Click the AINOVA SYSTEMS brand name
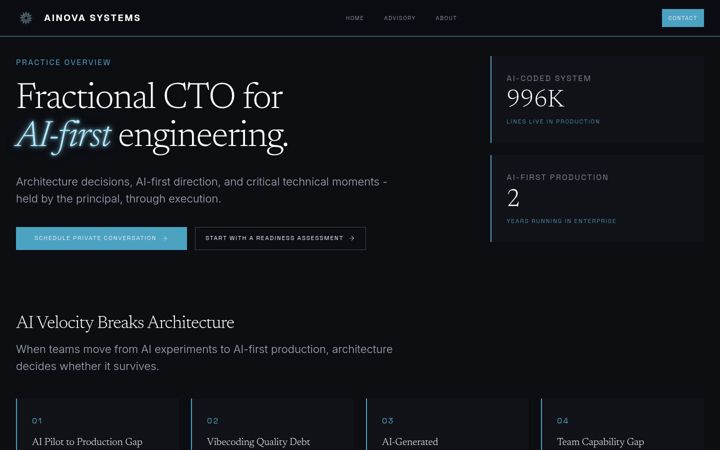The height and width of the screenshot is (450, 720). pos(92,18)
